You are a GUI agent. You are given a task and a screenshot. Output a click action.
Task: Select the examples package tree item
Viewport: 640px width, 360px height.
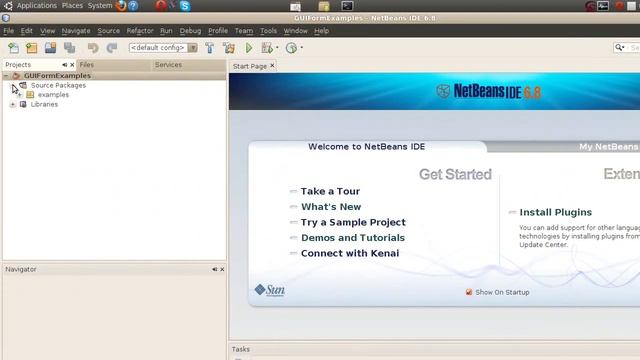[x=53, y=95]
